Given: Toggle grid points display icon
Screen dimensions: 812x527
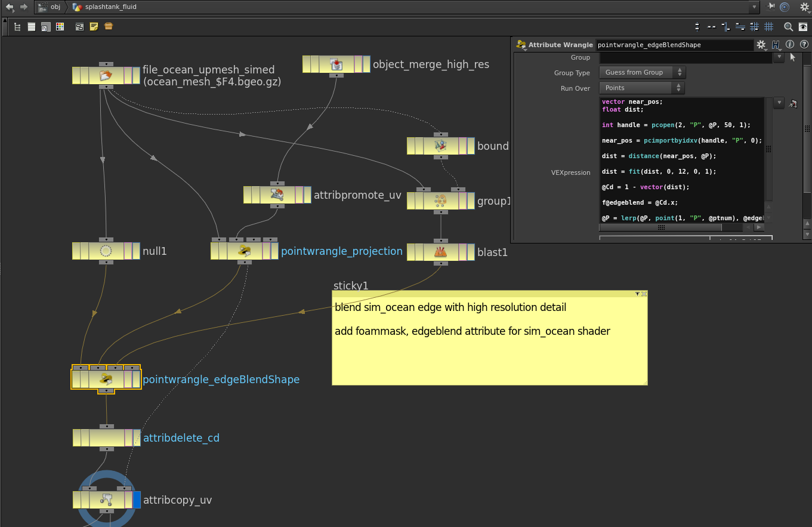Looking at the screenshot, I should pyautogui.click(x=754, y=27).
